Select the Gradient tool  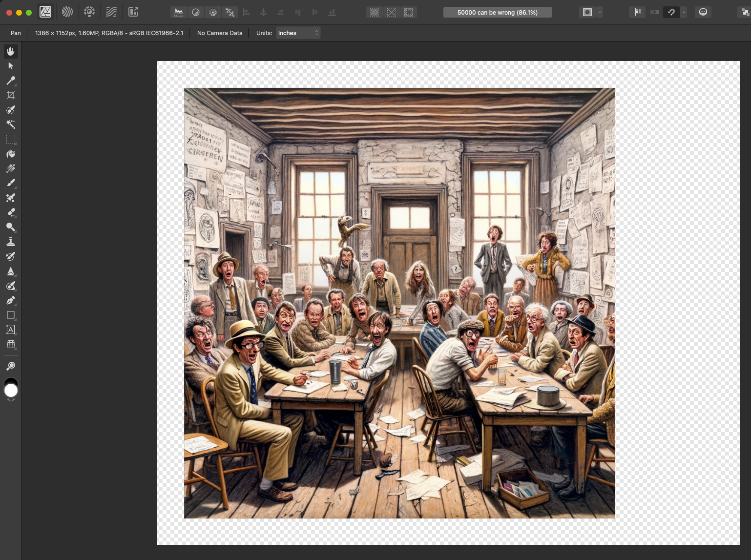tap(11, 168)
